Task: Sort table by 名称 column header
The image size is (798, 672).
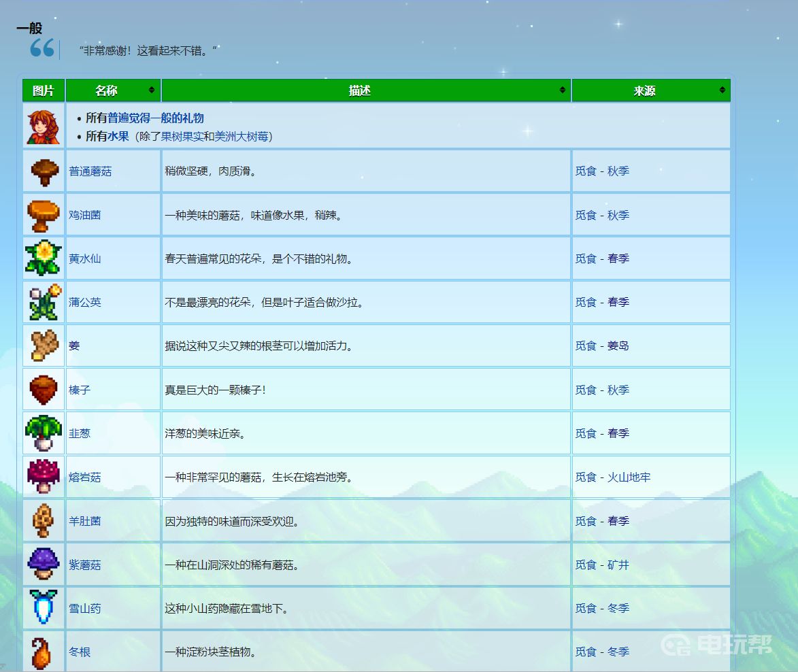Action: tap(113, 90)
